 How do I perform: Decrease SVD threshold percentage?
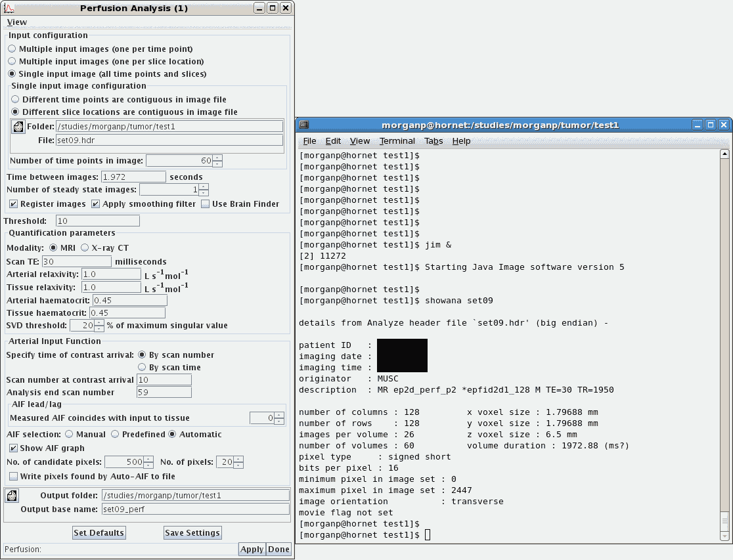point(99,328)
